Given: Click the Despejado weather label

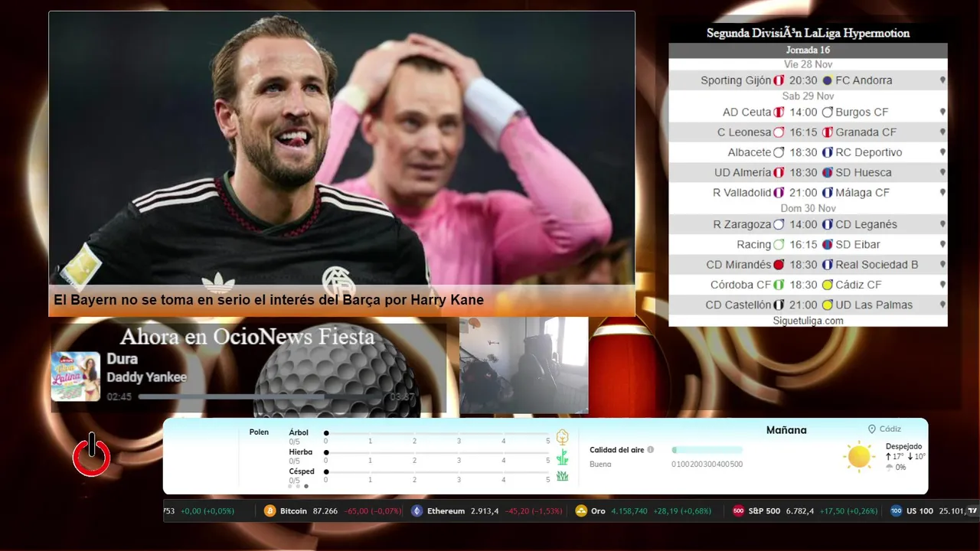Looking at the screenshot, I should click(903, 446).
